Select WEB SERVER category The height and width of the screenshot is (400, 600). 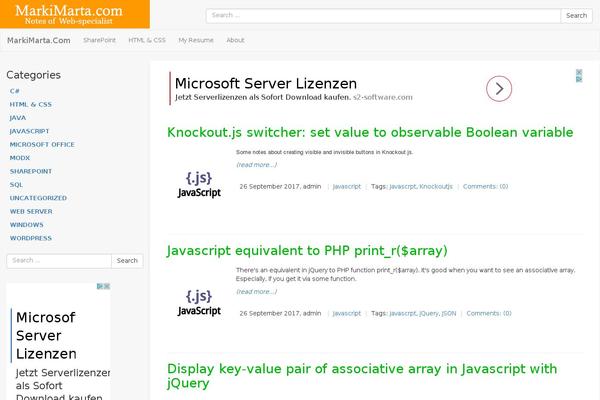click(31, 212)
